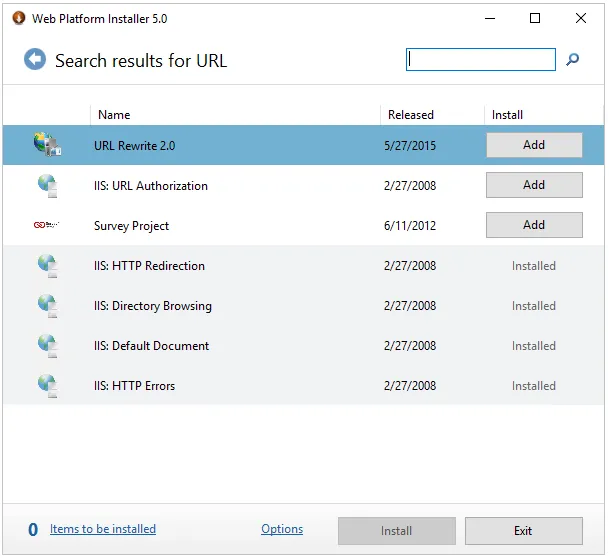Click the IIS: Default Document icon
The image size is (609, 558).
tap(47, 345)
